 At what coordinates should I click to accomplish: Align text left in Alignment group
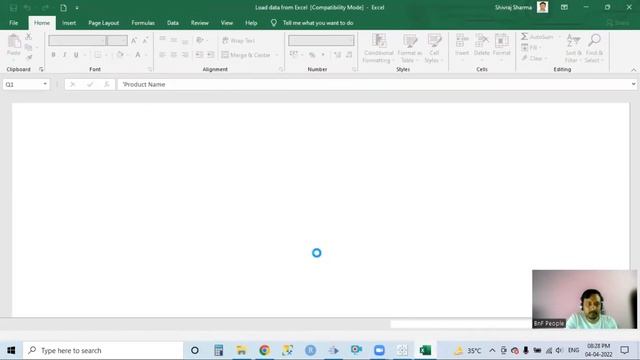(x=162, y=55)
